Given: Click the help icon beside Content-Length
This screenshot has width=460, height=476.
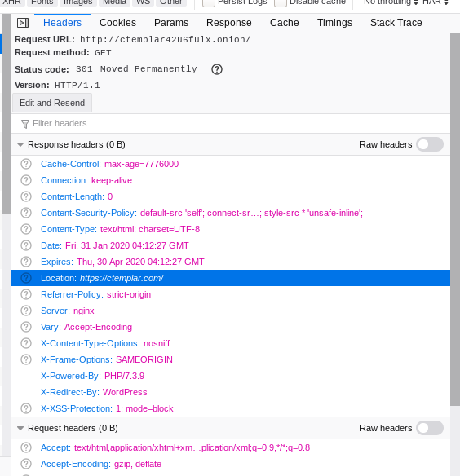Looking at the screenshot, I should [x=26, y=196].
